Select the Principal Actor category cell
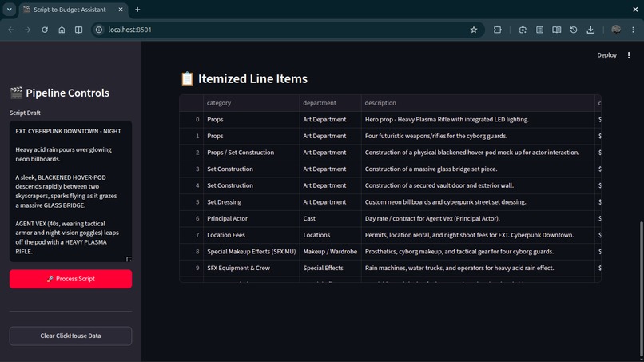644x362 pixels. tap(252, 218)
